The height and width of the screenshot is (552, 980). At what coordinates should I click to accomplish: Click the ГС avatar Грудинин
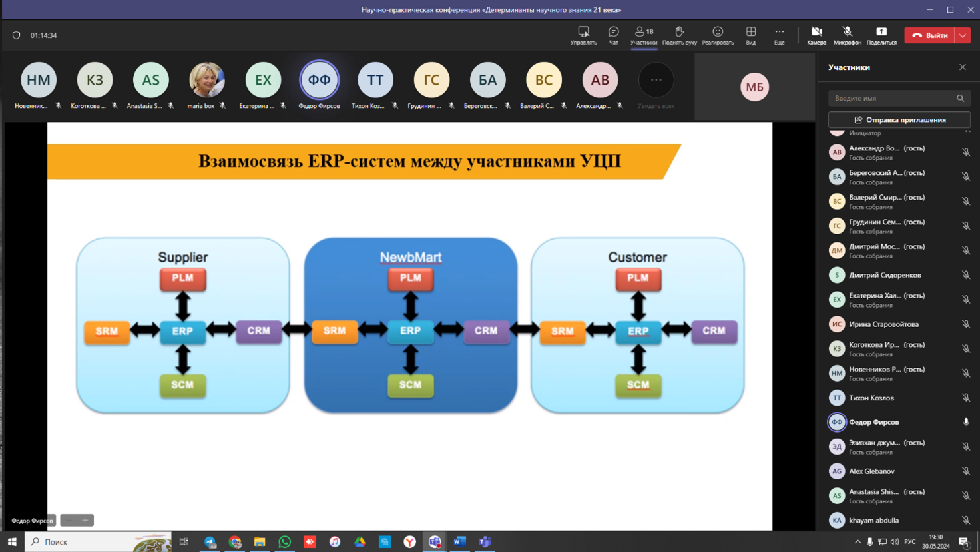pyautogui.click(x=431, y=80)
